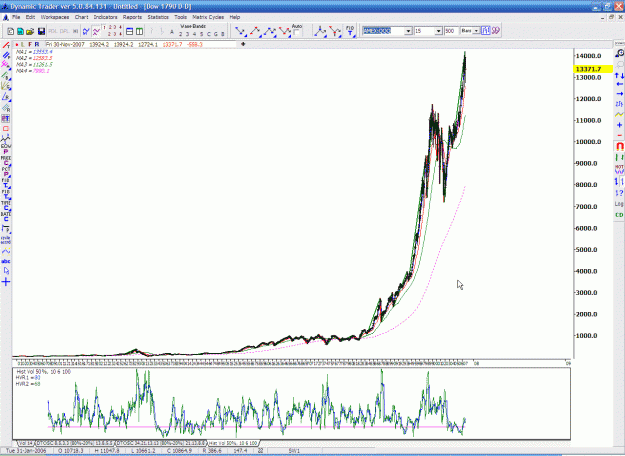Click the 14000.0 price axis label
The height and width of the screenshot is (456, 625).
[588, 56]
